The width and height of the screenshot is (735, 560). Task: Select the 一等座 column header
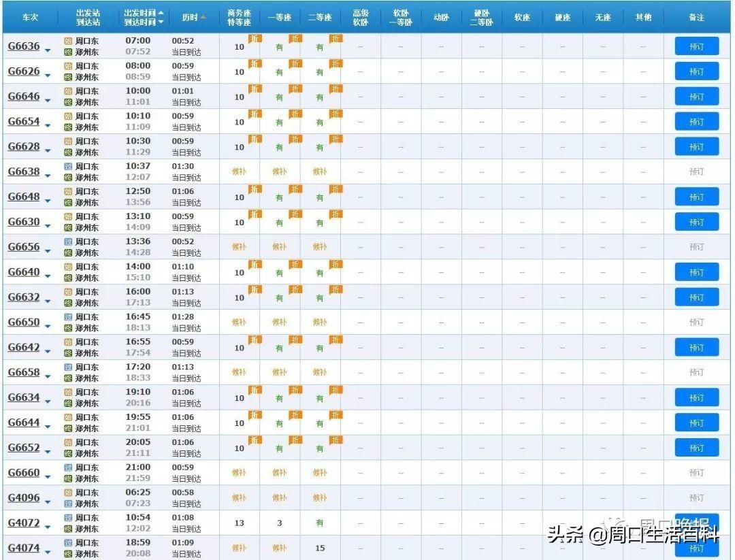click(280, 17)
